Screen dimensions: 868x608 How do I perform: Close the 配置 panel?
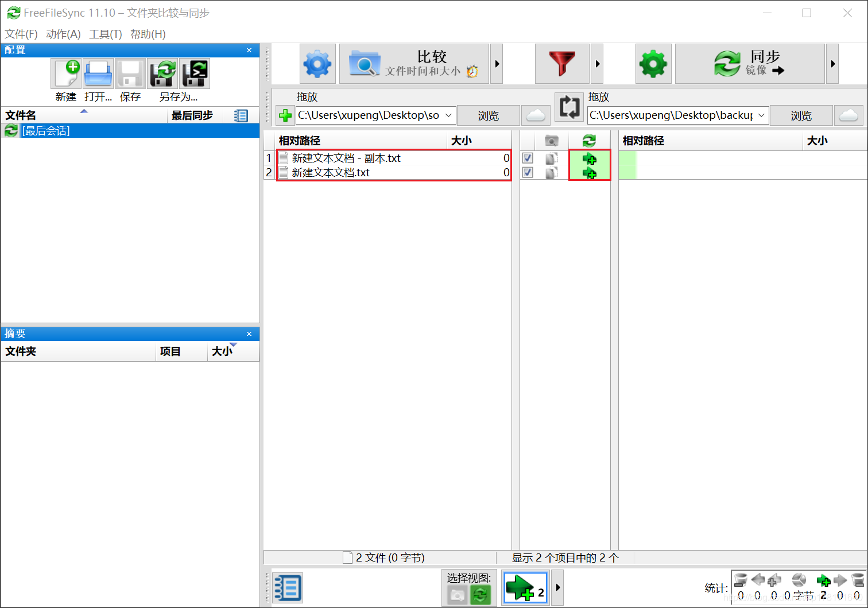(249, 51)
